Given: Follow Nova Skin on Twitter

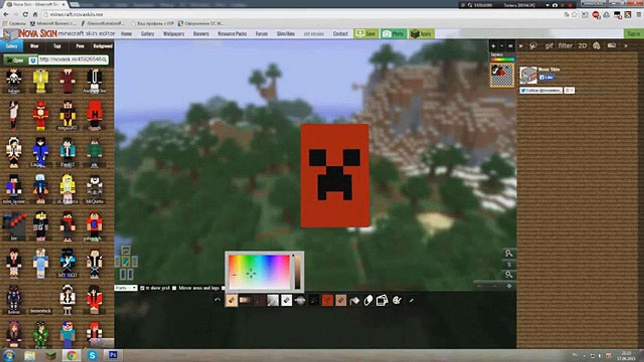Looking at the screenshot, I should coord(541,90).
